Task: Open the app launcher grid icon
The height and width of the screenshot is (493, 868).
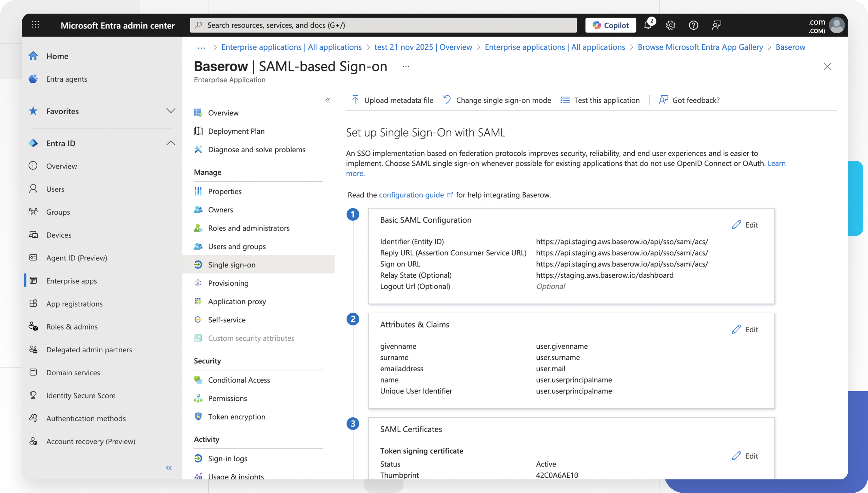Action: click(35, 25)
